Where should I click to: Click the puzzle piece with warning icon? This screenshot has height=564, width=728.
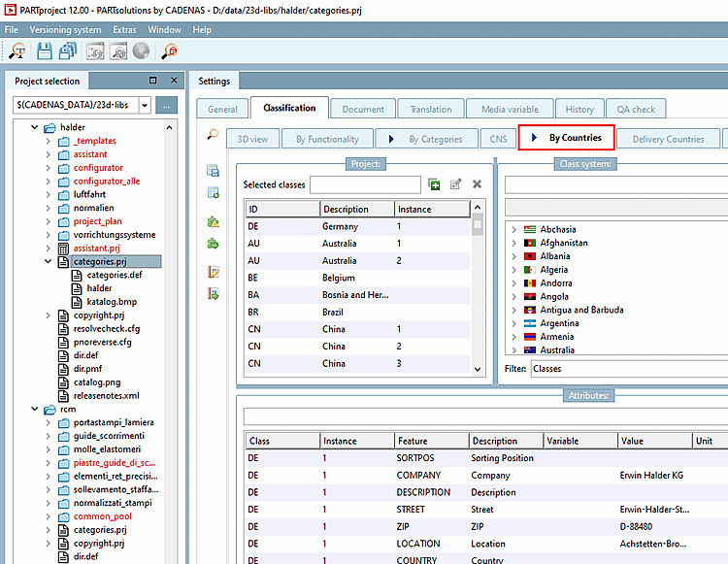[214, 222]
